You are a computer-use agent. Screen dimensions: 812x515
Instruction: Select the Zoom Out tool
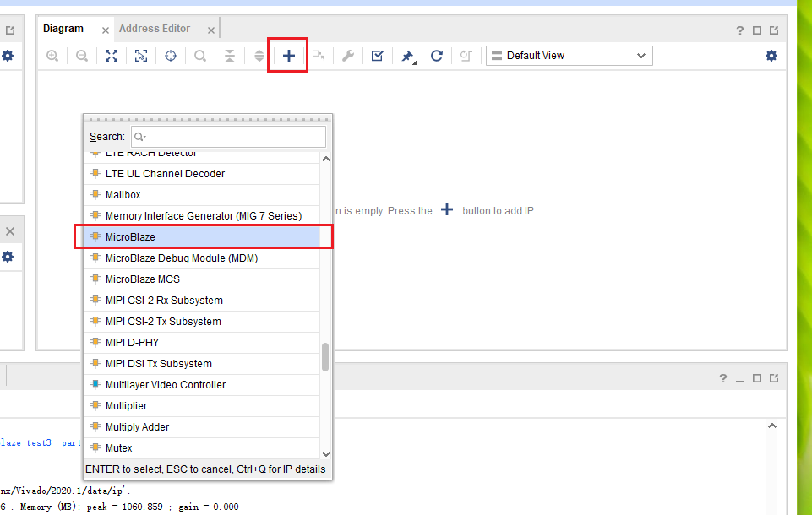[81, 55]
